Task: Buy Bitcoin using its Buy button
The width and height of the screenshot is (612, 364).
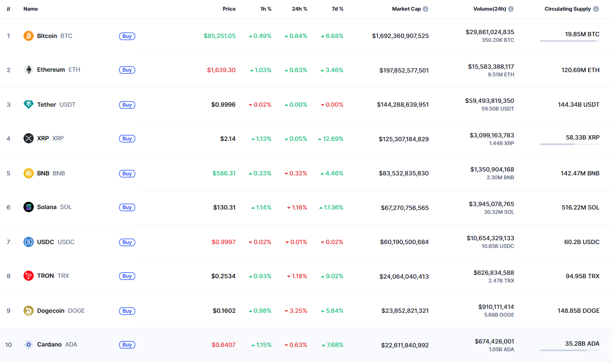Action: tap(127, 36)
